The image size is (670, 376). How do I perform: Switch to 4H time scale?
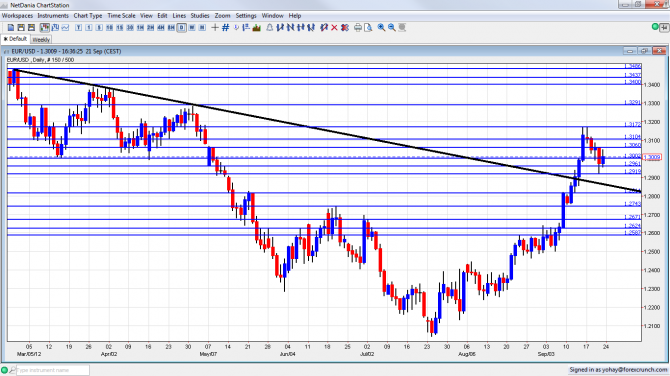pos(161,27)
